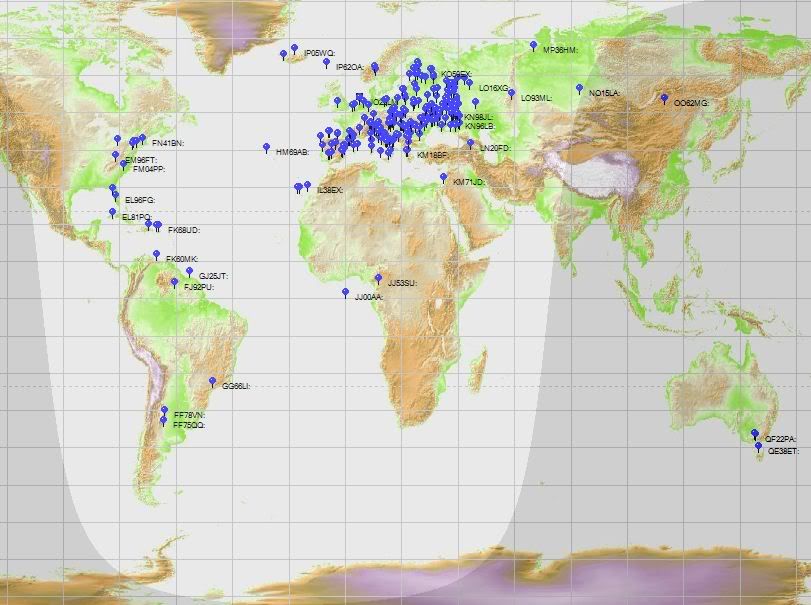Click the FJ92PU marker pin
Image resolution: width=811 pixels, height=605 pixels.
tap(174, 282)
